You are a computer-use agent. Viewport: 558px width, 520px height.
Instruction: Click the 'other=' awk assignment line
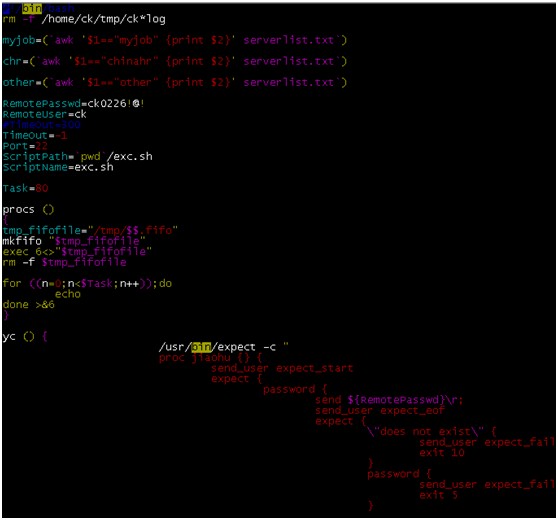click(x=174, y=82)
